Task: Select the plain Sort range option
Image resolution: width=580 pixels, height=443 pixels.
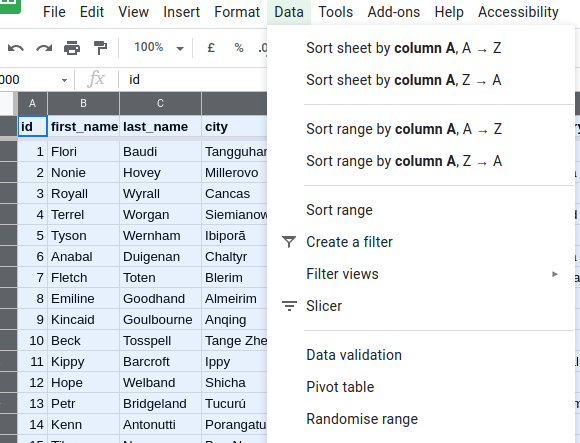Action: click(x=421, y=210)
